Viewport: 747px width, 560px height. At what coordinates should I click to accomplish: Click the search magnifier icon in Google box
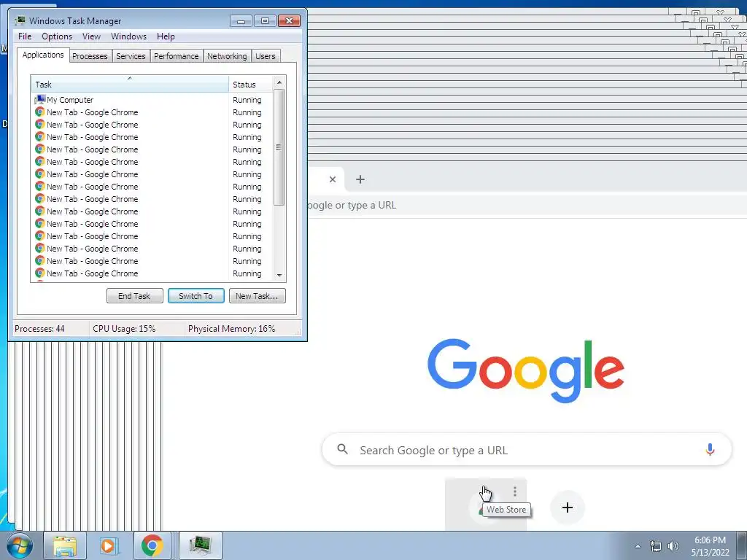tap(343, 449)
